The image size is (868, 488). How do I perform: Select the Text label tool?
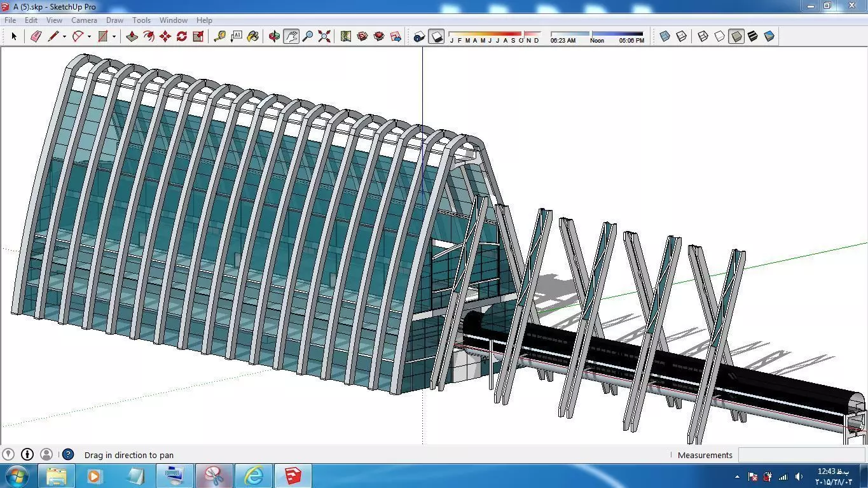pos(236,36)
